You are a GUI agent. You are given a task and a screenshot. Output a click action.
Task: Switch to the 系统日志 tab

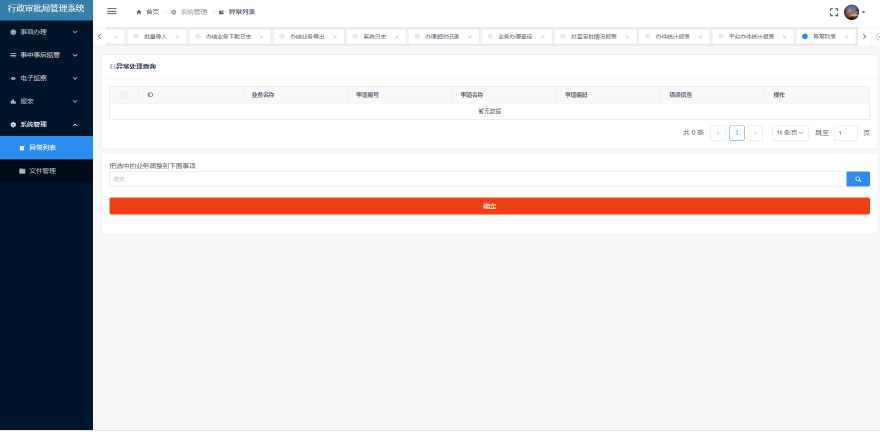tap(374, 36)
